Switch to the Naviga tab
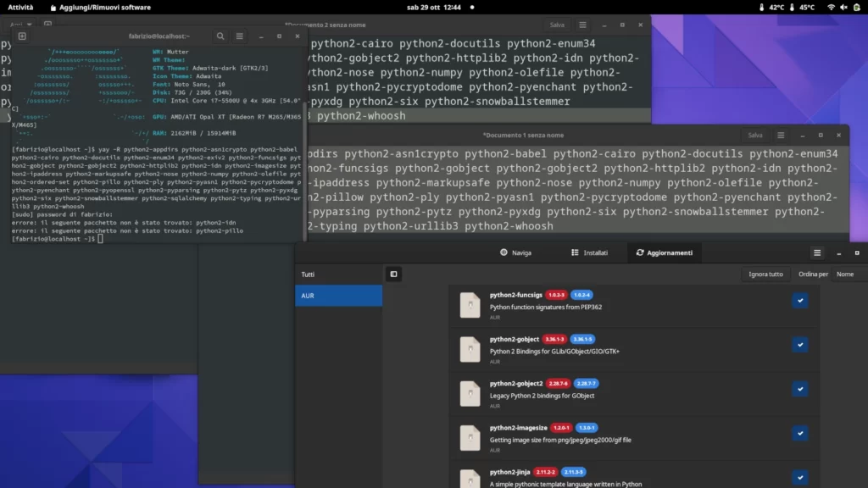This screenshot has width=868, height=488. pyautogui.click(x=515, y=252)
